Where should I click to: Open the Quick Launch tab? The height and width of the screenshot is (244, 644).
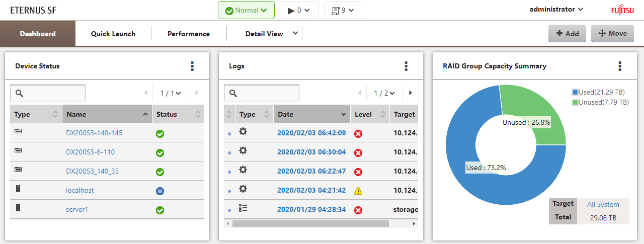click(113, 34)
